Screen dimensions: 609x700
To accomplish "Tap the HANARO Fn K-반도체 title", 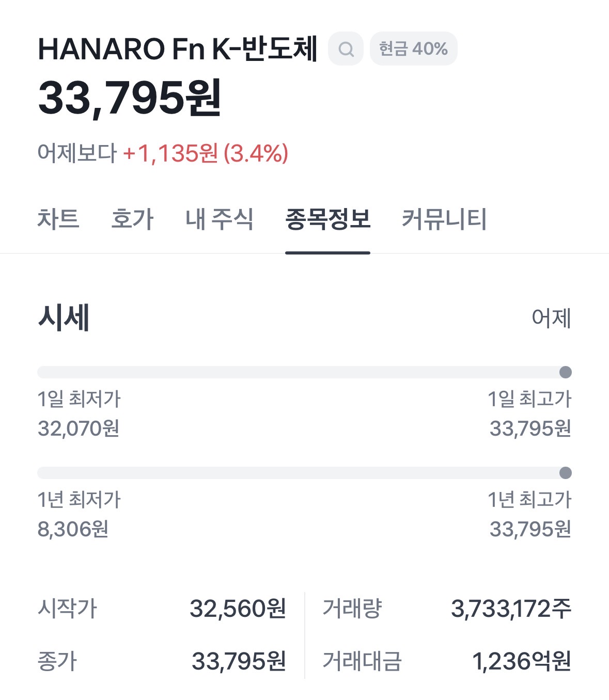I will coord(177,49).
